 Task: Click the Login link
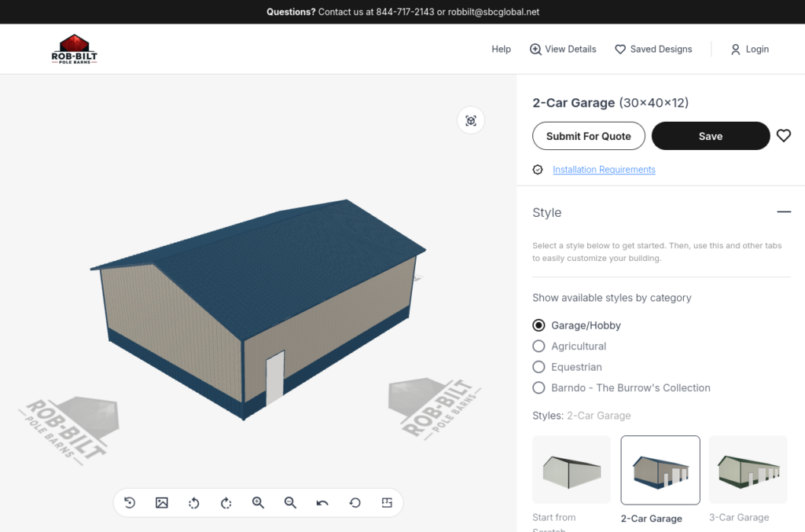pos(749,50)
